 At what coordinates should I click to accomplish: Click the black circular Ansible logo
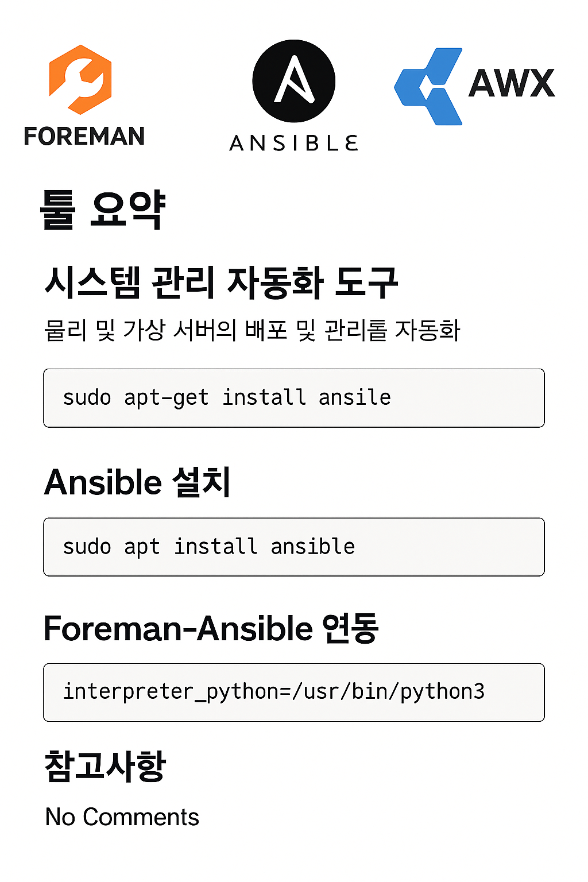point(294,81)
